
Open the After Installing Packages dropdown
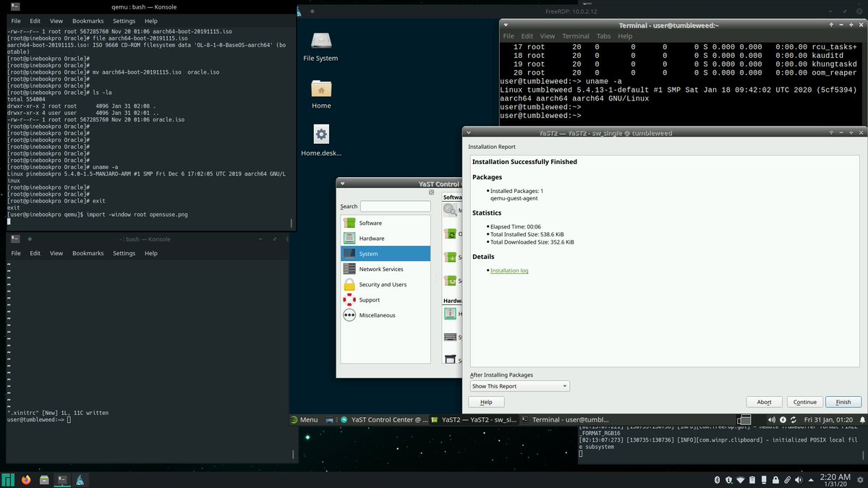click(519, 386)
